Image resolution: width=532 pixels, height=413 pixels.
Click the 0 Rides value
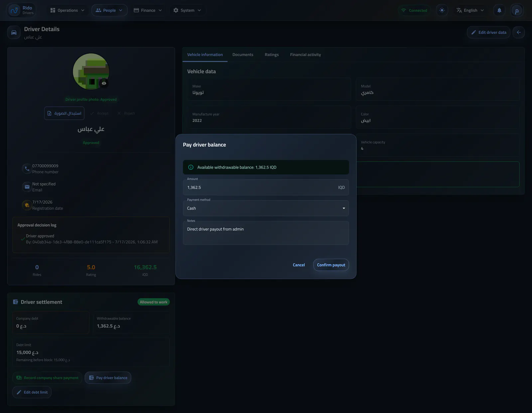[37, 267]
